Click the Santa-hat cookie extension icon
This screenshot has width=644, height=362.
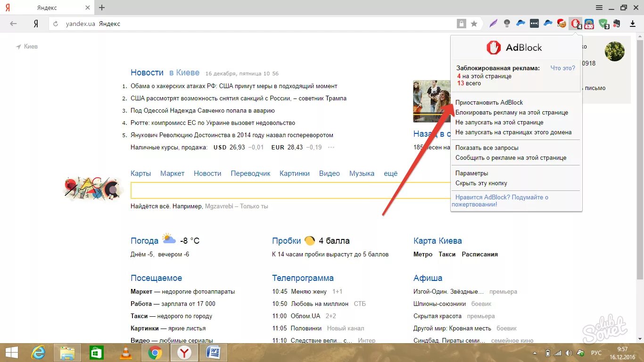pos(561,24)
